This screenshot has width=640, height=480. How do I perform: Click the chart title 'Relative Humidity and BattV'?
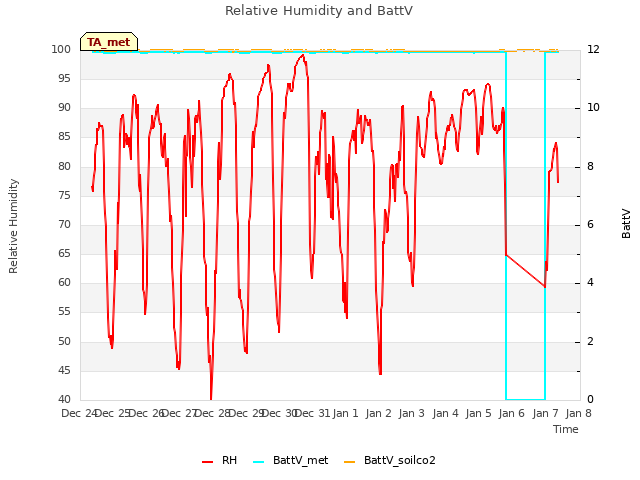click(319, 11)
